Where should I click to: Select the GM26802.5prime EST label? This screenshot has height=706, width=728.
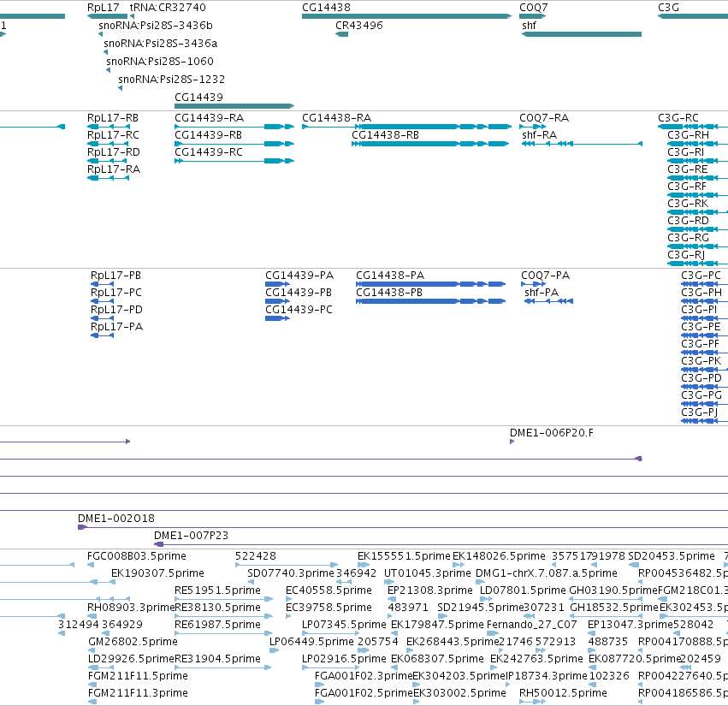click(133, 642)
